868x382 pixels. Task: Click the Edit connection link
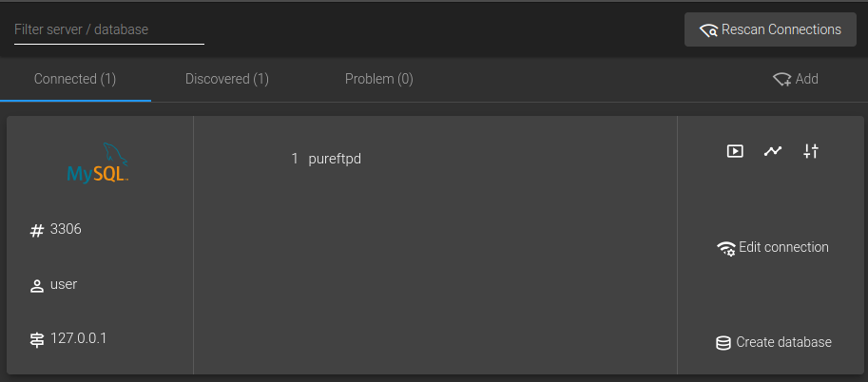click(x=783, y=247)
